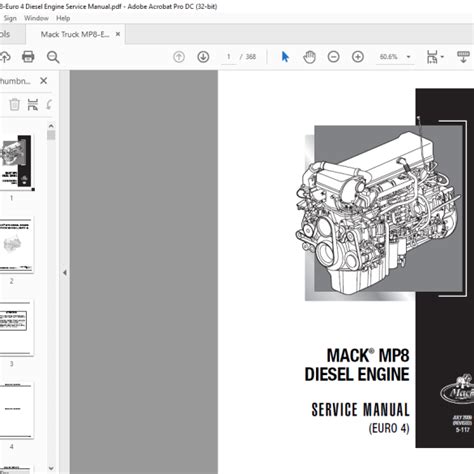Click the (EURO 4) subtitle text
The width and height of the screenshot is (474, 474).
[x=389, y=428]
